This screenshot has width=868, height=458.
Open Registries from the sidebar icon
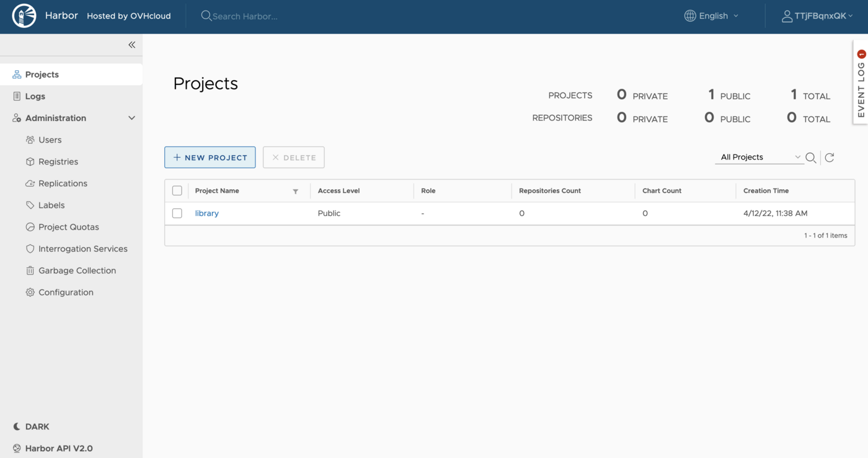pos(30,161)
